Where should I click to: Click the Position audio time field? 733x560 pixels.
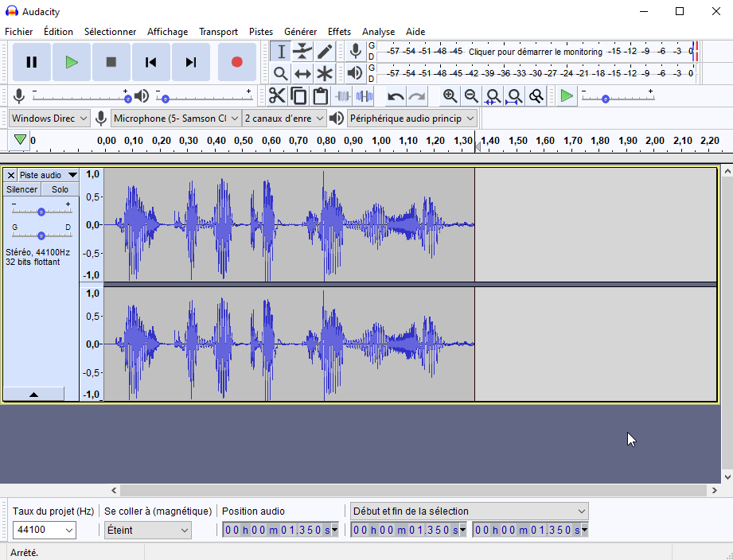(x=279, y=531)
